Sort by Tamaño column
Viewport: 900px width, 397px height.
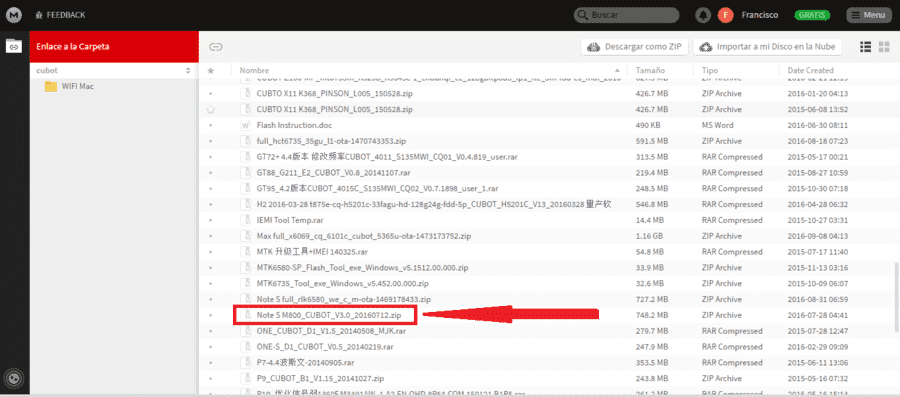(x=650, y=71)
